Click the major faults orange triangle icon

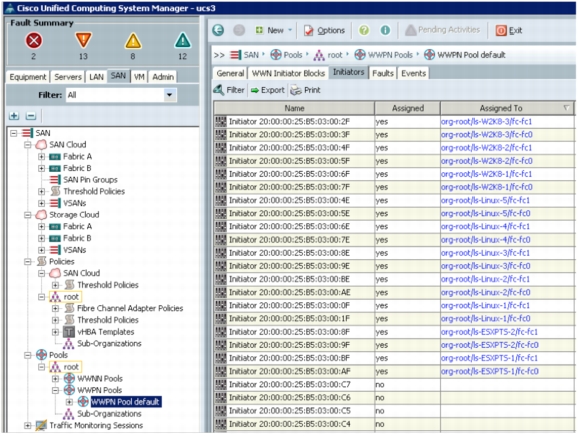coord(83,40)
